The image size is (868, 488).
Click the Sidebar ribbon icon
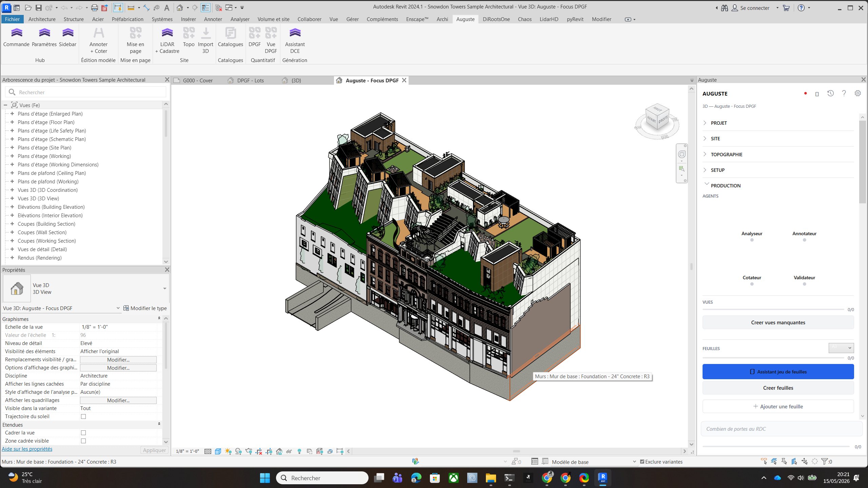tap(67, 37)
